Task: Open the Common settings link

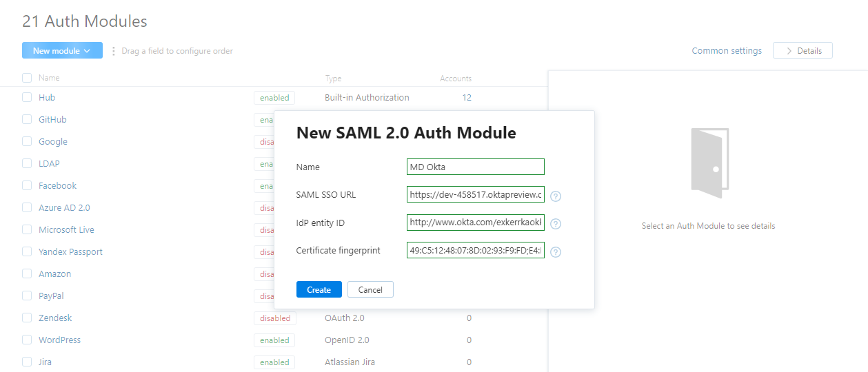Action: point(727,51)
